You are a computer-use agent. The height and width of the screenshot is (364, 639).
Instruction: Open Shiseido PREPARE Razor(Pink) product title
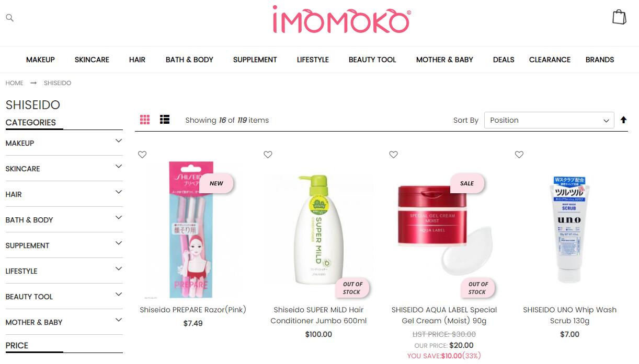[x=193, y=310]
